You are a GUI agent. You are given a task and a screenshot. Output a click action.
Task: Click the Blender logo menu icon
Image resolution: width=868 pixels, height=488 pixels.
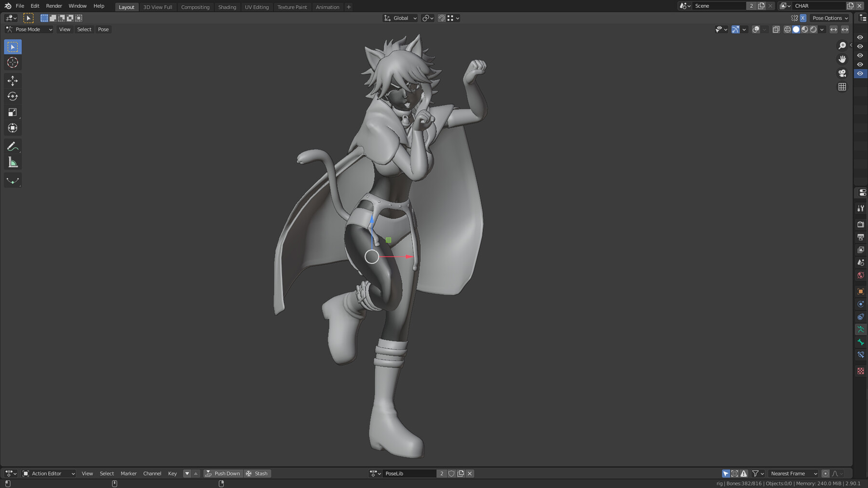click(8, 6)
